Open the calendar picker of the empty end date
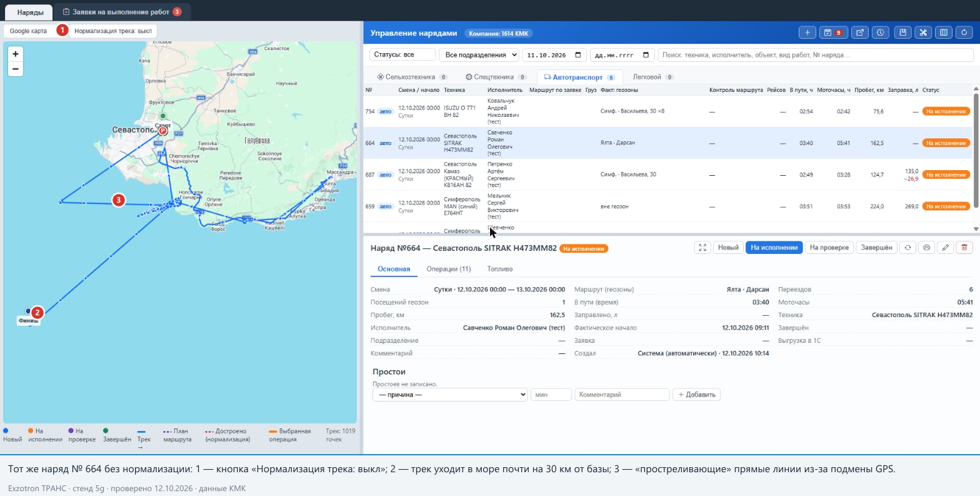 click(646, 55)
